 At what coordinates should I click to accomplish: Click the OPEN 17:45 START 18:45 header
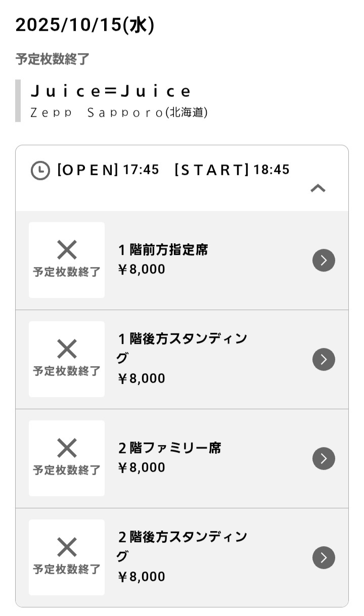(173, 170)
